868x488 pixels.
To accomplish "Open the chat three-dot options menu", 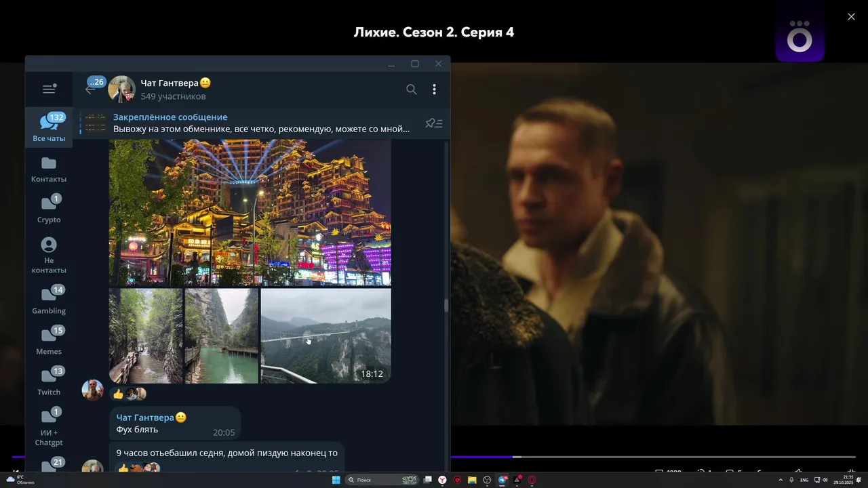I will tap(434, 89).
